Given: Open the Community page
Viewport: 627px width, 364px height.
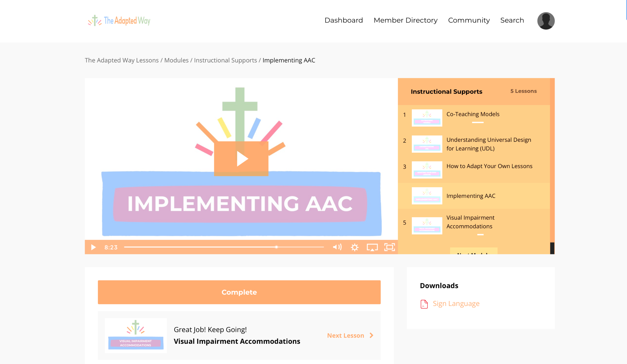Looking at the screenshot, I should [x=469, y=20].
